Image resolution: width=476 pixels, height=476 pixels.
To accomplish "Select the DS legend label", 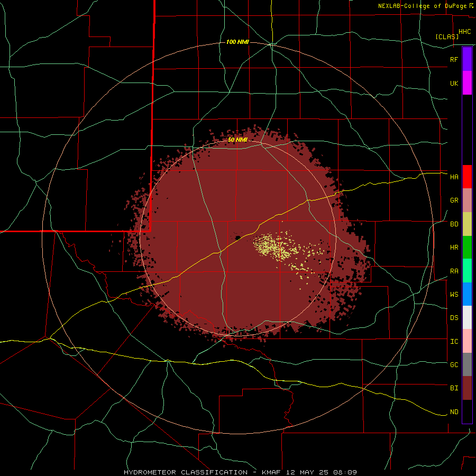I will click(454, 318).
